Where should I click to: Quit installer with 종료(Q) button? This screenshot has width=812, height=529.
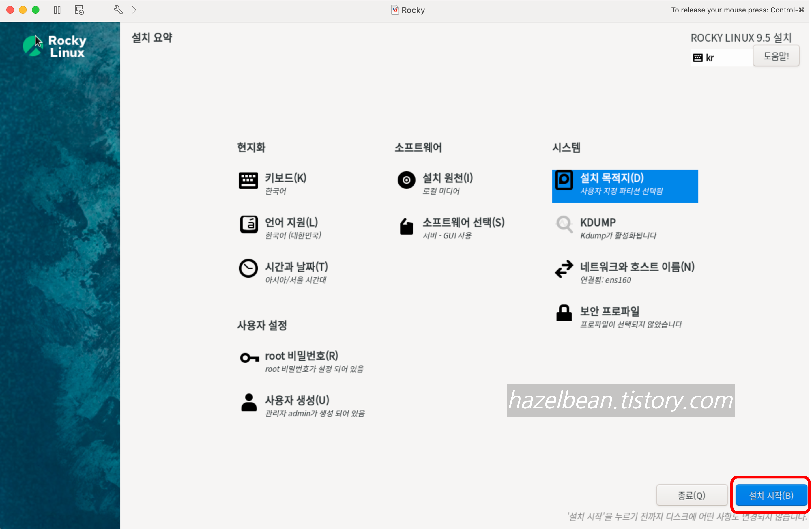pyautogui.click(x=692, y=496)
